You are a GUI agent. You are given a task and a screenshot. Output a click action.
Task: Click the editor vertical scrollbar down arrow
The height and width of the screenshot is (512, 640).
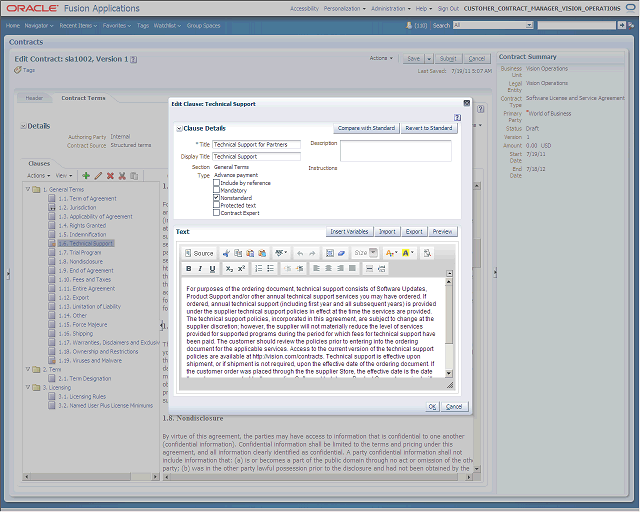pyautogui.click(x=449, y=373)
